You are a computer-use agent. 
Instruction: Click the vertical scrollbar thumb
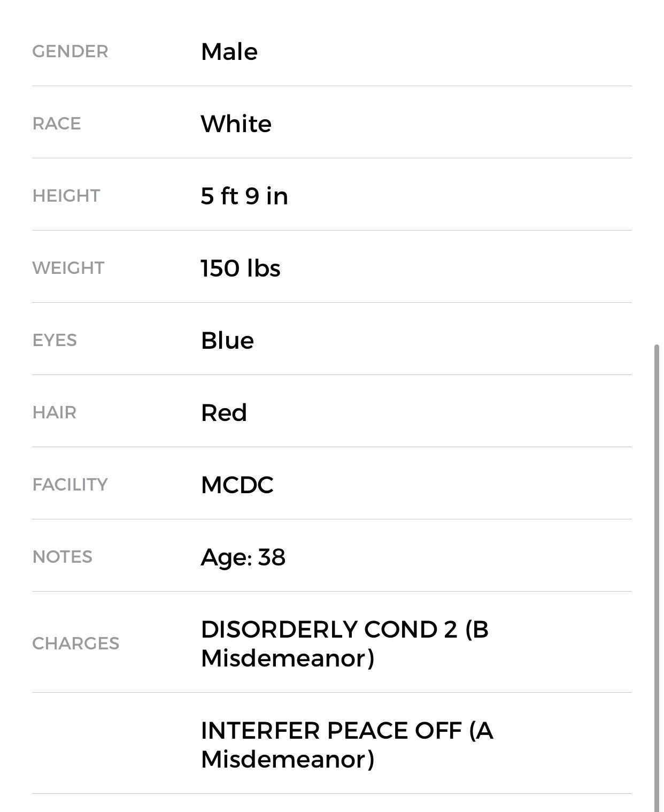tap(657, 578)
